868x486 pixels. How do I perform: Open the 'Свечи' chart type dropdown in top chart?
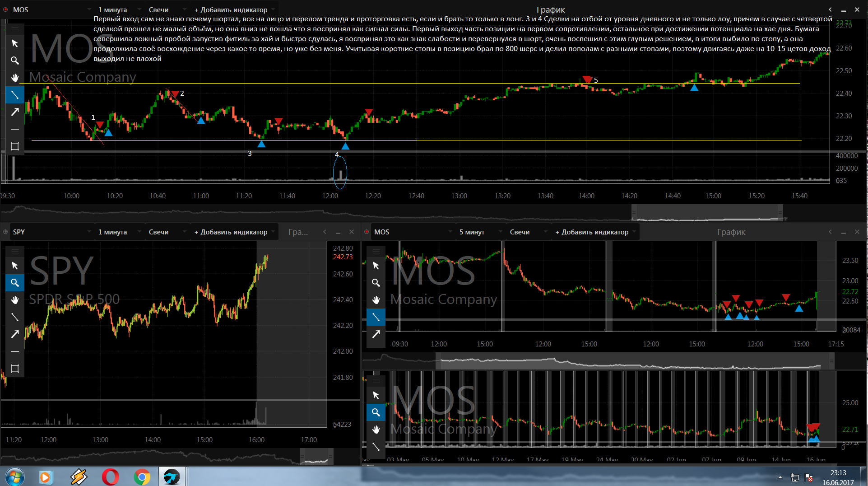point(184,9)
